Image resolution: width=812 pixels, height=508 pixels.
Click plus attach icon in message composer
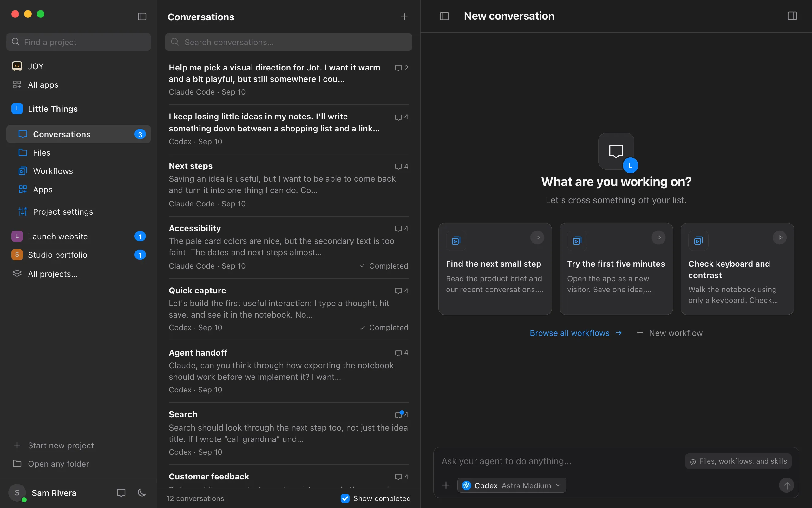click(446, 485)
